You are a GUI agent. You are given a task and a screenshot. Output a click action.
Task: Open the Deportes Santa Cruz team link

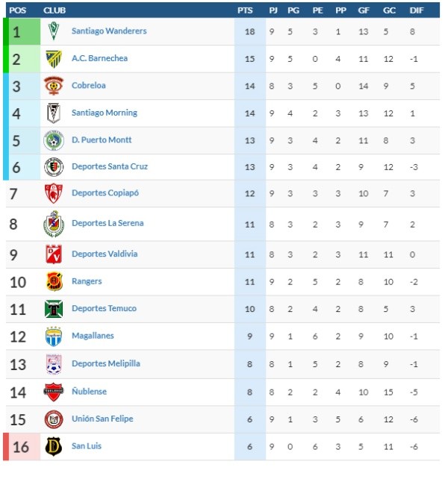coord(110,166)
